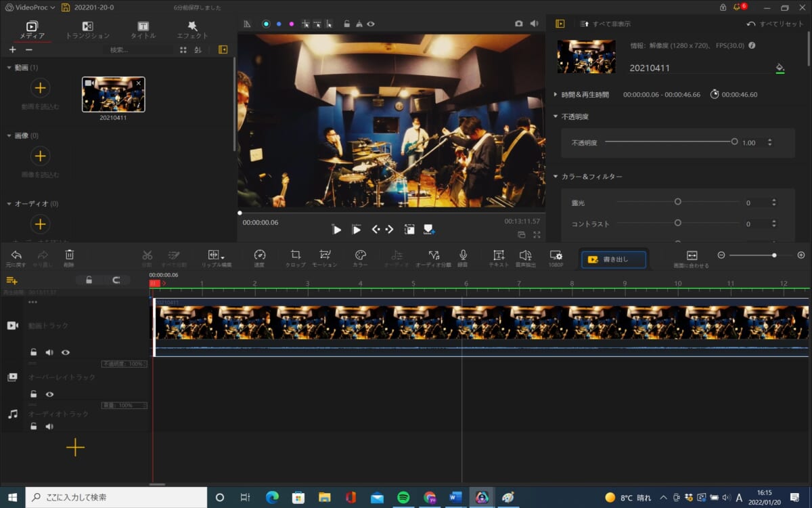Image resolution: width=812 pixels, height=508 pixels.
Task: Click 画像を読込む plus button
Action: (41, 156)
